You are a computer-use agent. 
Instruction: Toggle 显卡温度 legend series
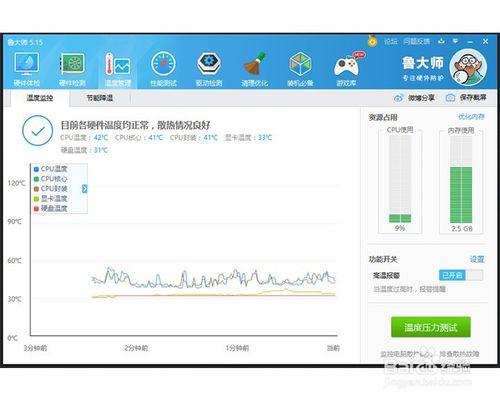click(x=51, y=199)
